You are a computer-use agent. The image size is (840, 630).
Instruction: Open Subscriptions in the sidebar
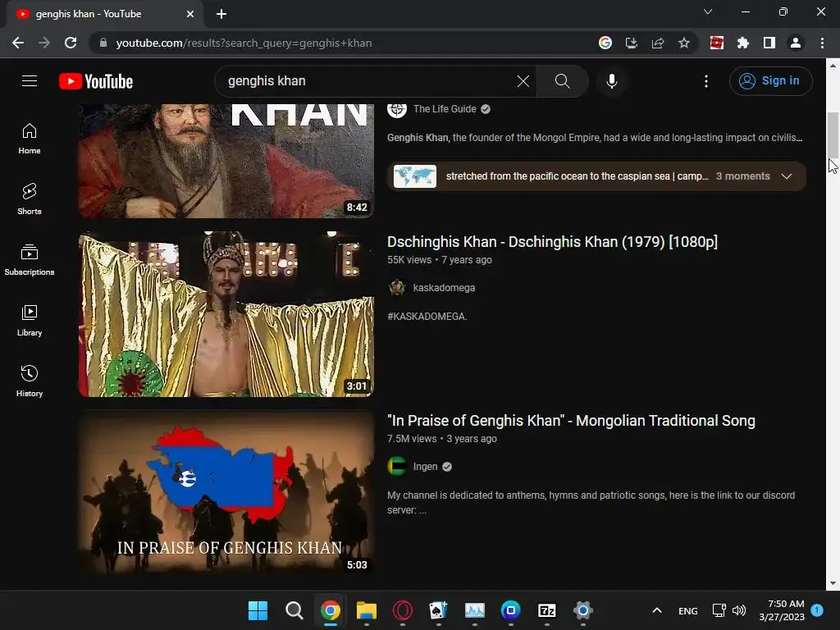[30, 259]
